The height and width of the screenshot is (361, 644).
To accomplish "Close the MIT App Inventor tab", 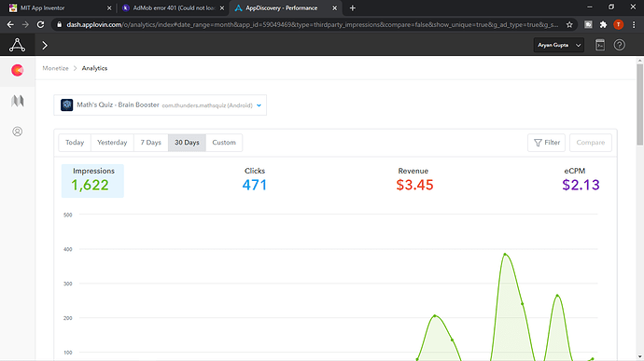I will pos(109,7).
